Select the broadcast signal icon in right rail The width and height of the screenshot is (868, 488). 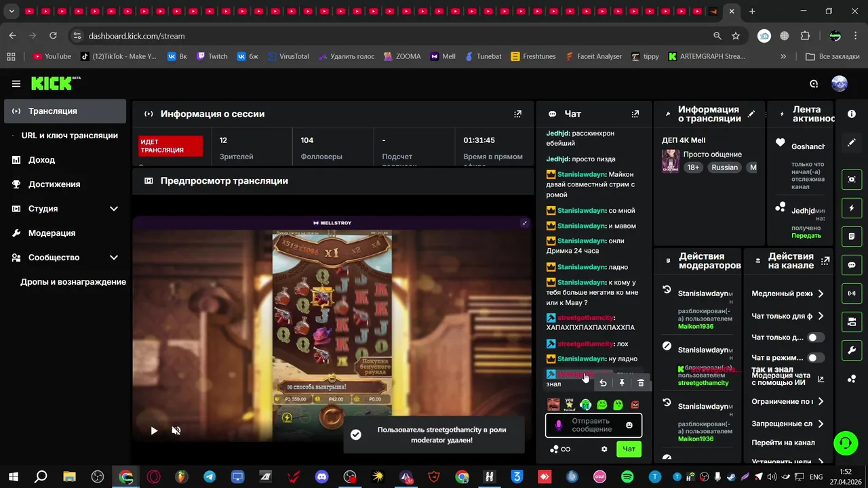[852, 293]
